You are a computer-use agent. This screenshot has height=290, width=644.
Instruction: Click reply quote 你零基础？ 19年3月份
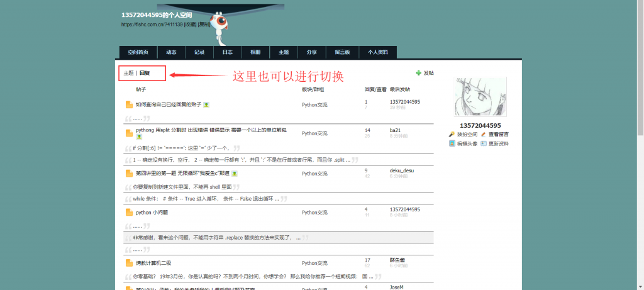point(253,276)
